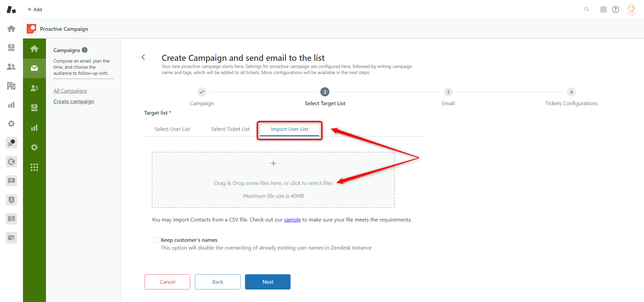Click the Proactive Campaign logo icon
The height and width of the screenshot is (302, 644).
pyautogui.click(x=31, y=29)
